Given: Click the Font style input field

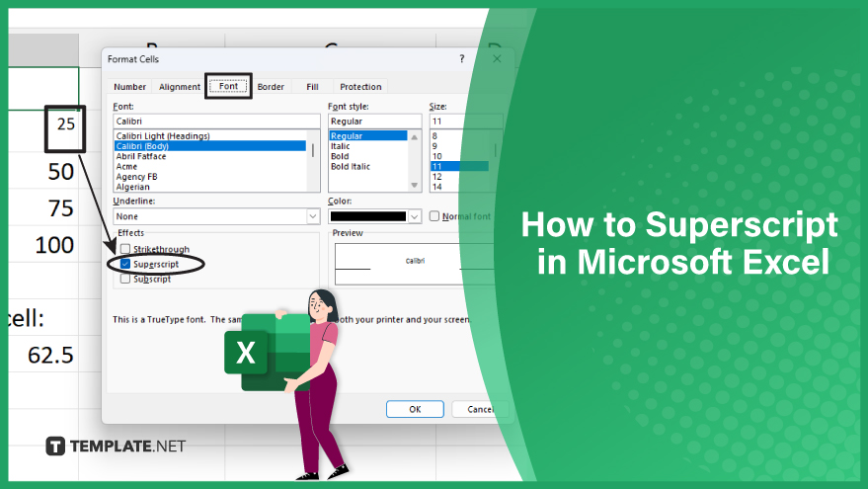Looking at the screenshot, I should 375,121.
